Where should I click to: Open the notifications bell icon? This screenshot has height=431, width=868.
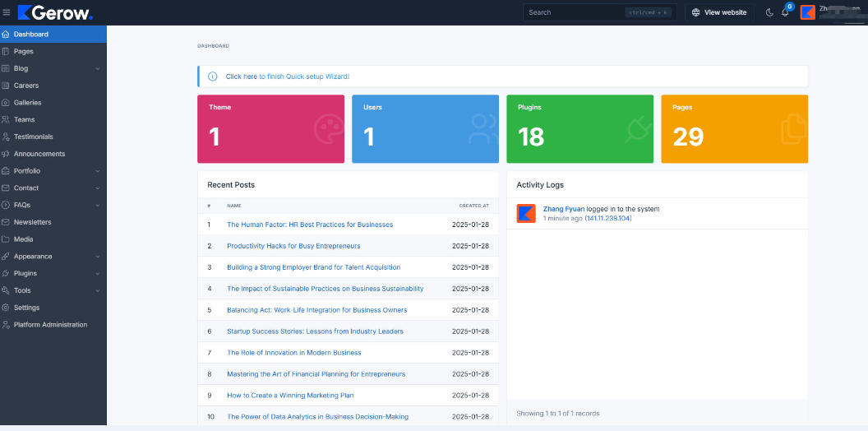[x=785, y=12]
